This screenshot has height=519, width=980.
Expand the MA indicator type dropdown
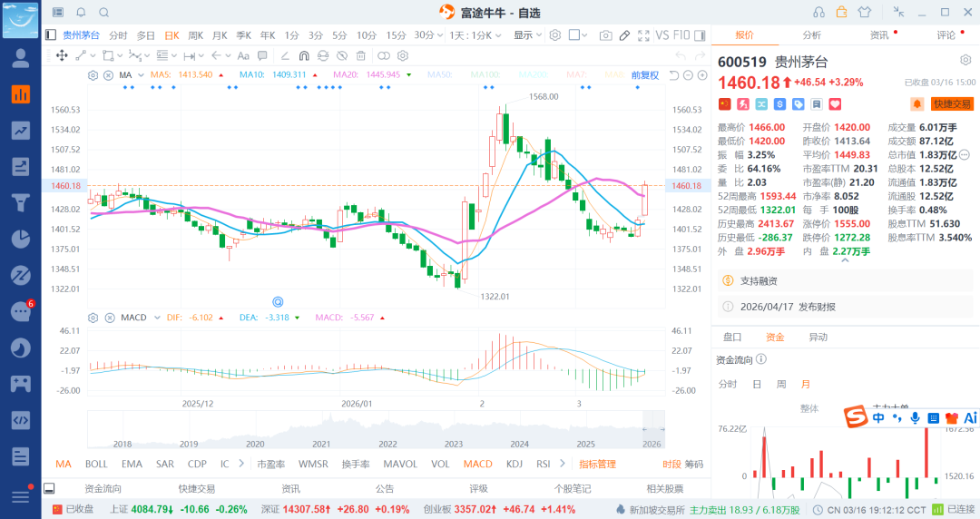pos(141,75)
